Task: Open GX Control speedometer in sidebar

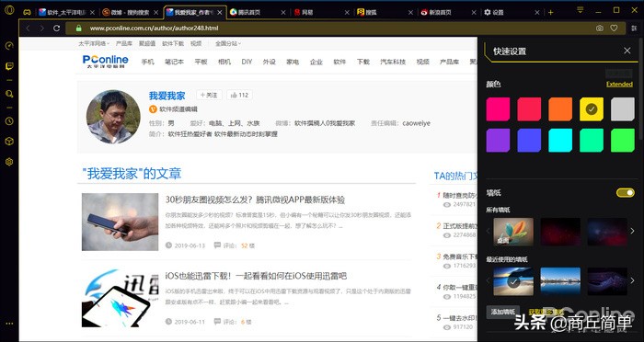Action: click(9, 46)
